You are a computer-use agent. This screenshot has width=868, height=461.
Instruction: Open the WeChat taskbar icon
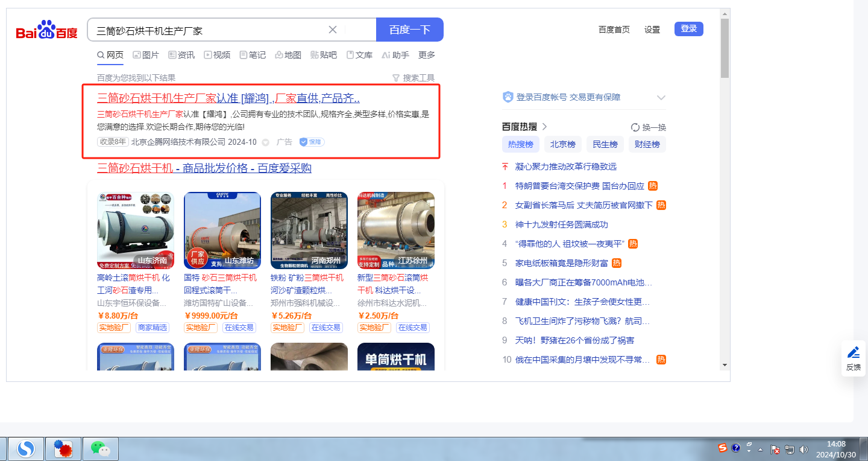coord(101,448)
